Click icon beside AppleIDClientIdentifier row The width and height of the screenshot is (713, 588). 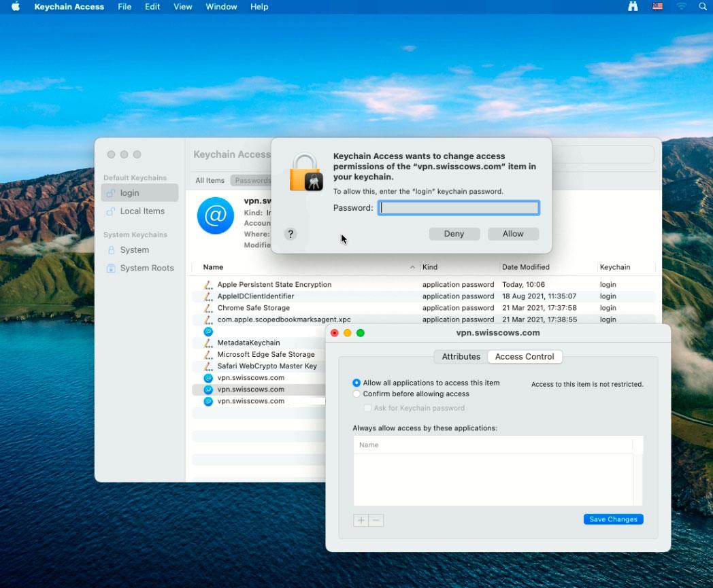coord(208,296)
